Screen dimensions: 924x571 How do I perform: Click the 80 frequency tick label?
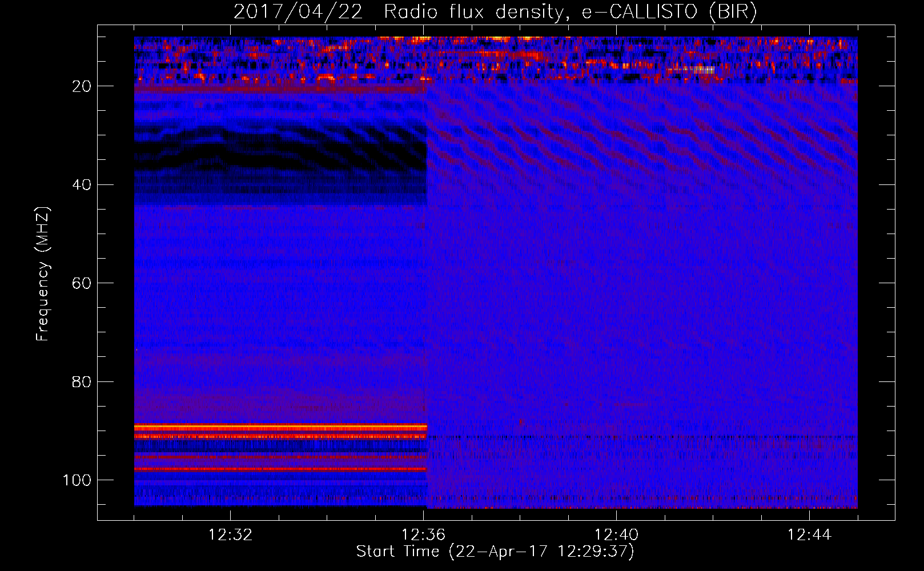tap(82, 381)
